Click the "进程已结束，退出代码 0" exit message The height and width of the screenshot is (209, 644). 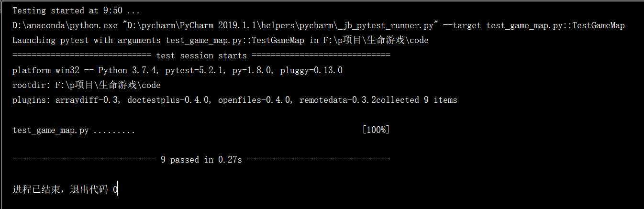(x=65, y=190)
